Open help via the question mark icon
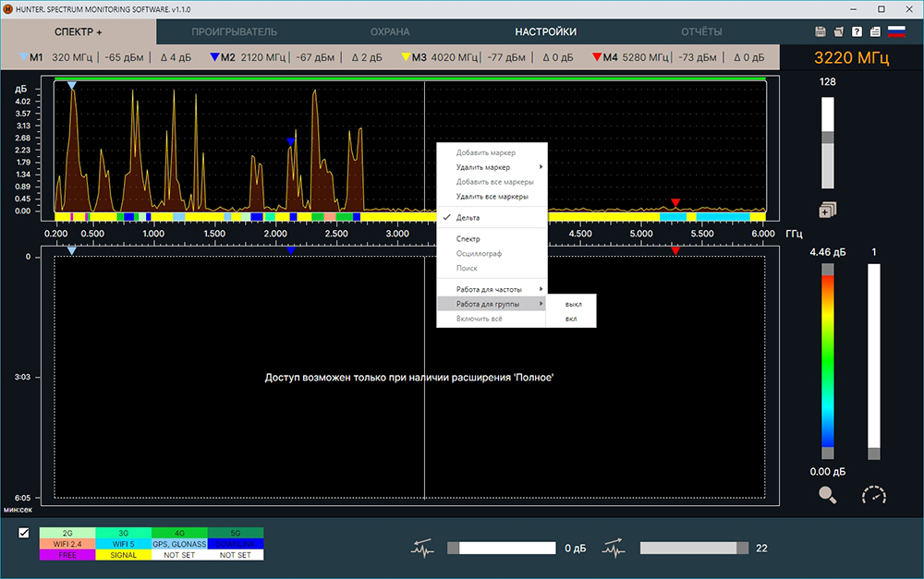Image resolution: width=924 pixels, height=579 pixels. click(x=857, y=31)
